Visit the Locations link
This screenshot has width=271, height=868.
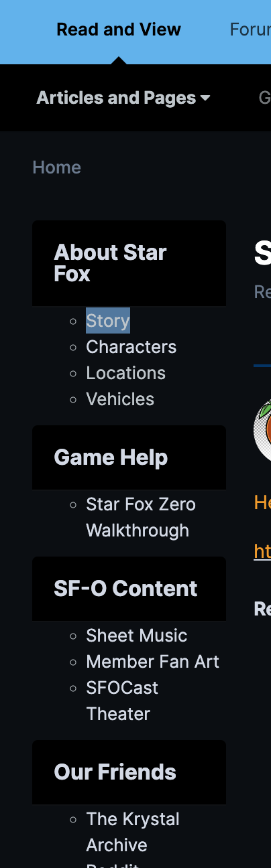point(126,373)
